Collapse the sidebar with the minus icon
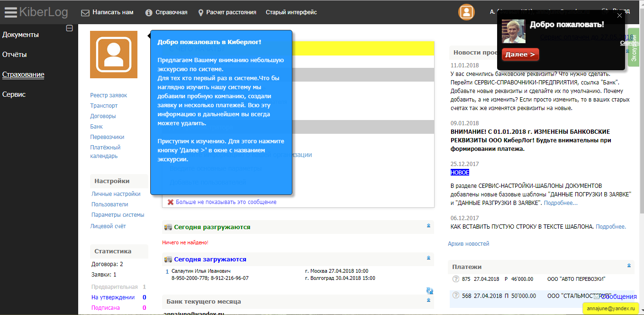This screenshot has height=315, width=644. point(70,28)
